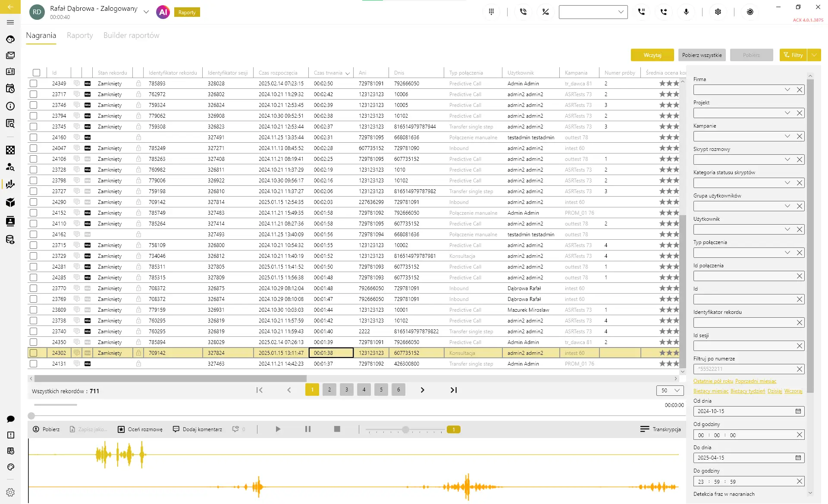
Task: Expand the Firma filter dropdown
Action: (x=787, y=90)
